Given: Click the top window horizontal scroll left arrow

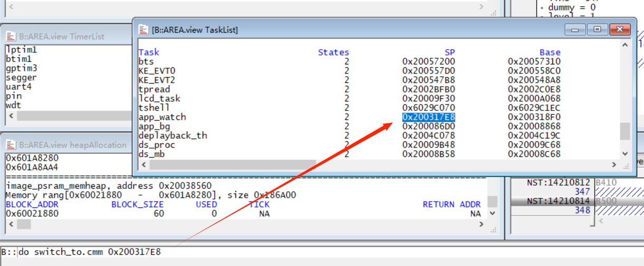Looking at the screenshot, I should tap(11, 6).
